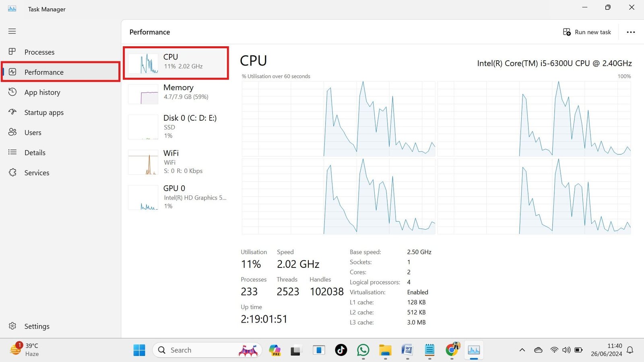Image resolution: width=644 pixels, height=362 pixels.
Task: Click the Run new task button
Action: point(587,32)
